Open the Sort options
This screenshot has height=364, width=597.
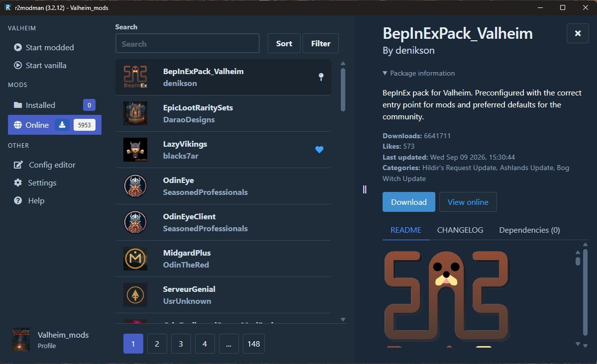(284, 43)
